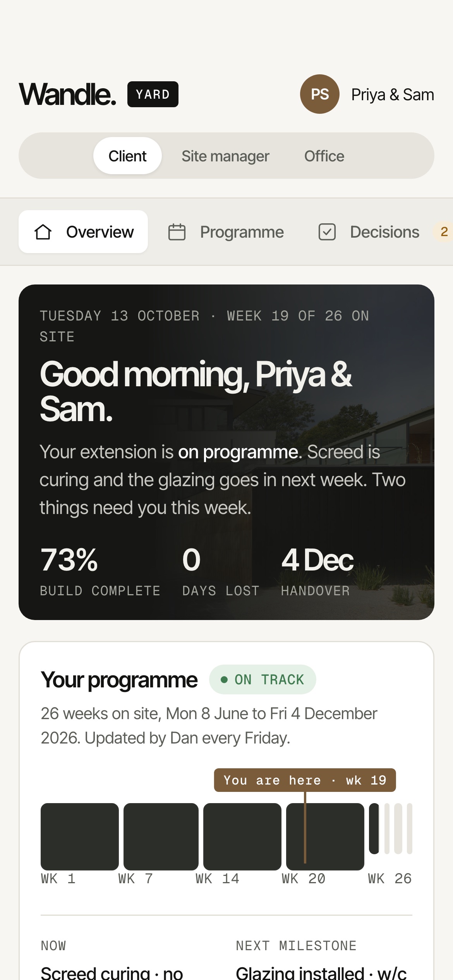Click the house icon in Overview tab
453x980 pixels.
[43, 232]
